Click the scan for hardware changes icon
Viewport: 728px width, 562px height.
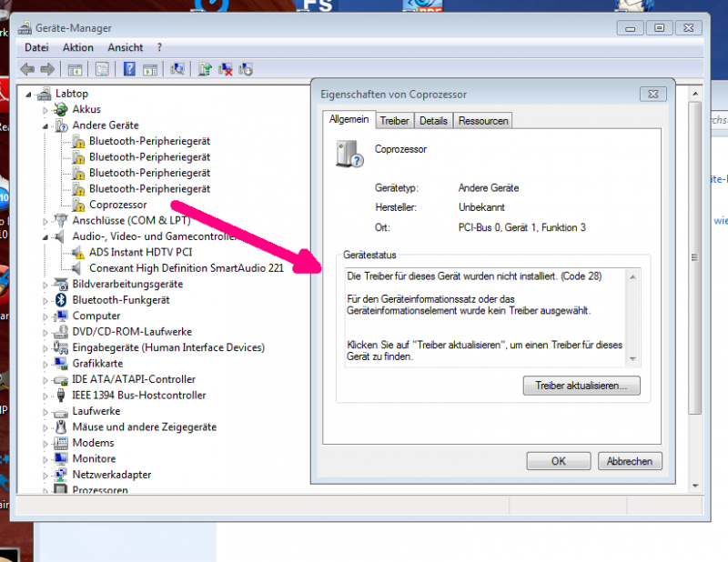pos(178,69)
